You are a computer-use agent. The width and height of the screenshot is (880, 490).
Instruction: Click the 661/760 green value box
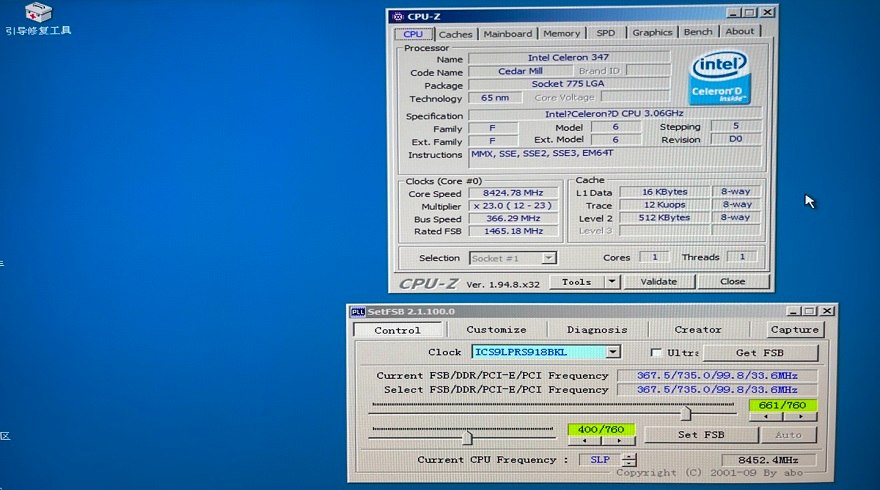tap(782, 405)
